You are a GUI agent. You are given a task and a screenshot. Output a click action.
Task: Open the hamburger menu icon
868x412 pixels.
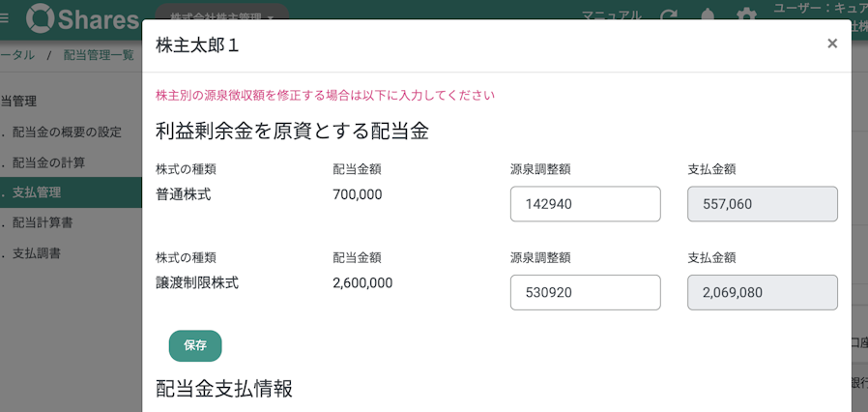pyautogui.click(x=3, y=17)
